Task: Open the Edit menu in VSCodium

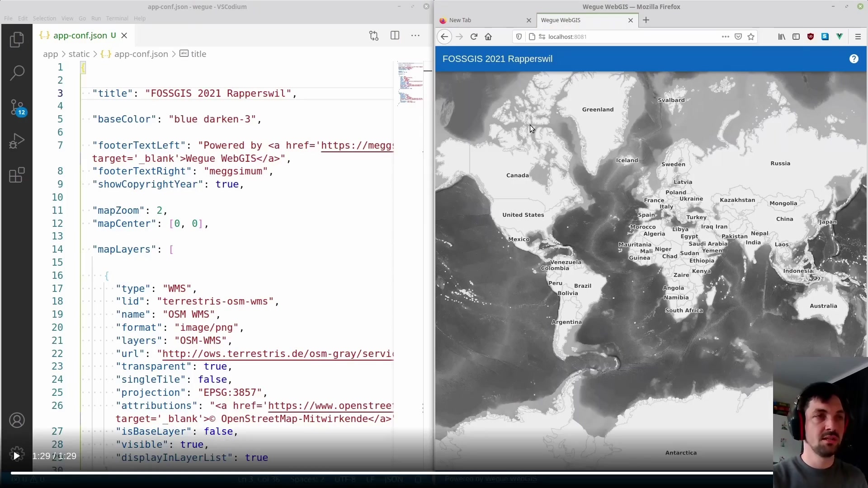Action: pyautogui.click(x=23, y=19)
